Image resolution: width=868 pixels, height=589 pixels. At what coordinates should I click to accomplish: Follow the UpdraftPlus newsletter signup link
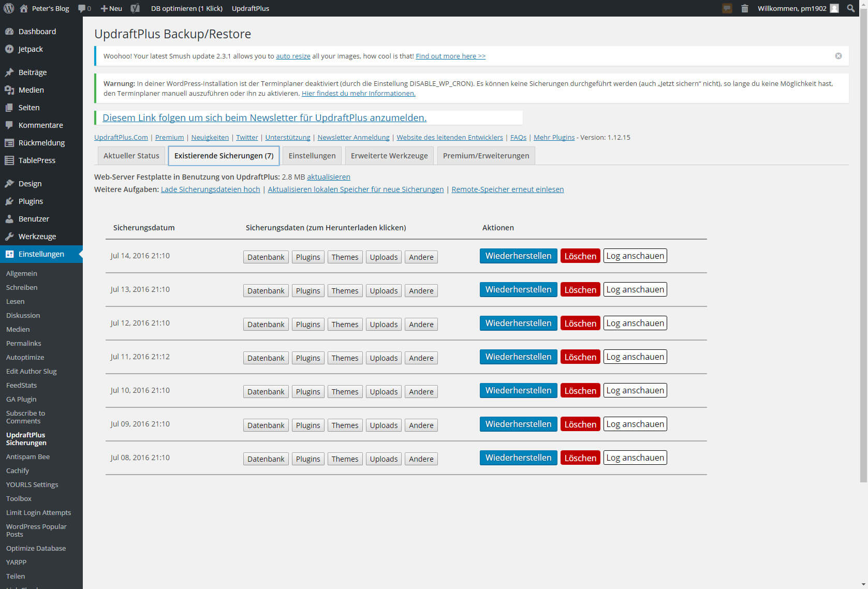coord(264,118)
